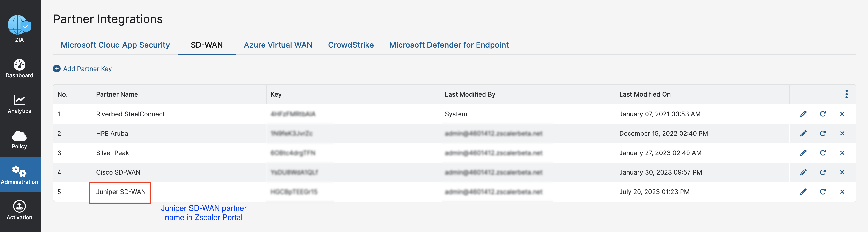Open the Dashboard from the sidebar

tap(19, 68)
